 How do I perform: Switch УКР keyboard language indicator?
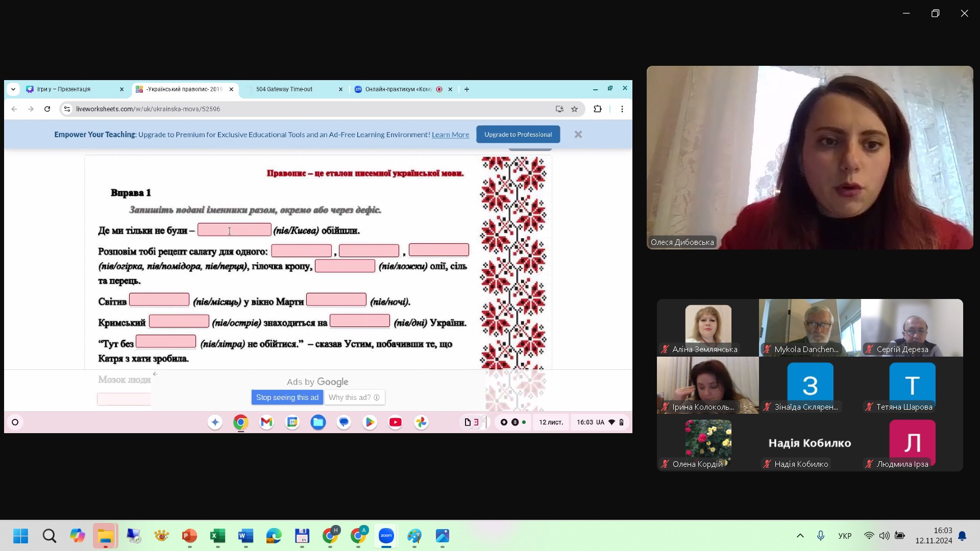(845, 536)
